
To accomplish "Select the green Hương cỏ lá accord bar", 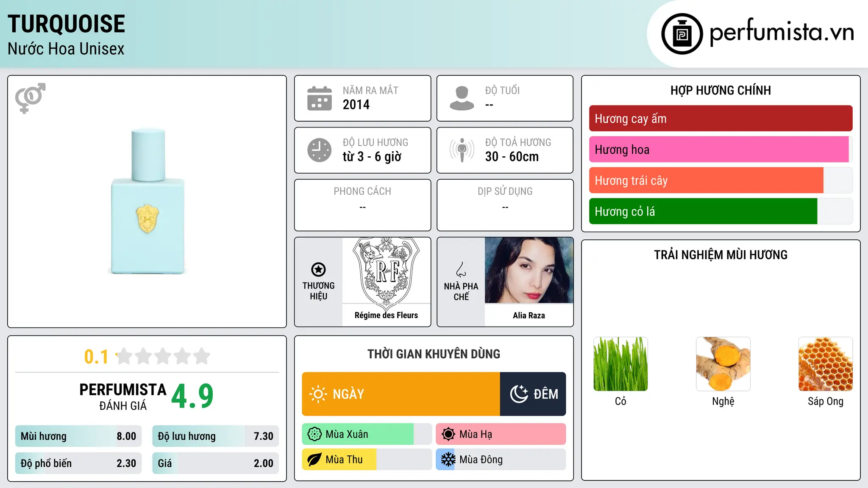I will tap(721, 211).
